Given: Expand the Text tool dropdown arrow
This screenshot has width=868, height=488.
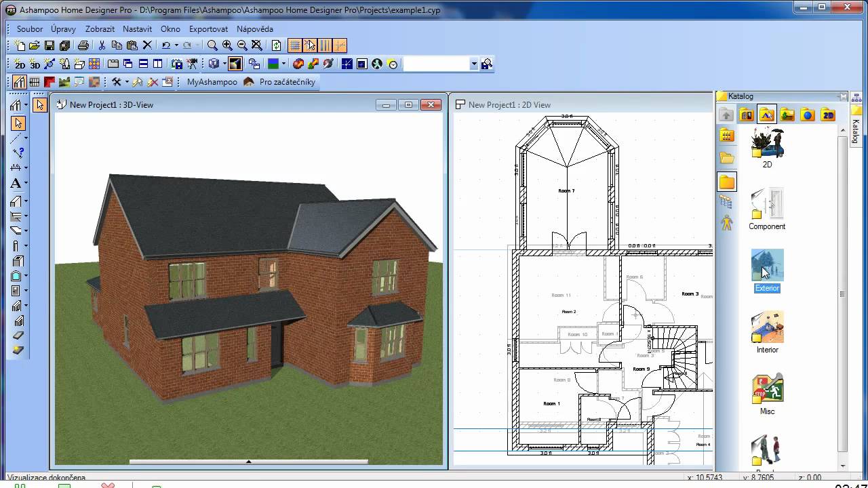Looking at the screenshot, I should [26, 183].
